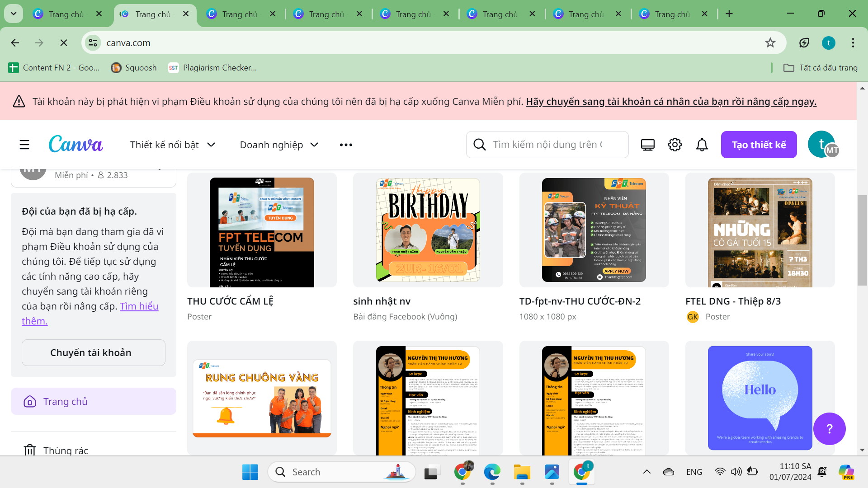Click the GK owner badge on Thiệp 8/3

(693, 317)
